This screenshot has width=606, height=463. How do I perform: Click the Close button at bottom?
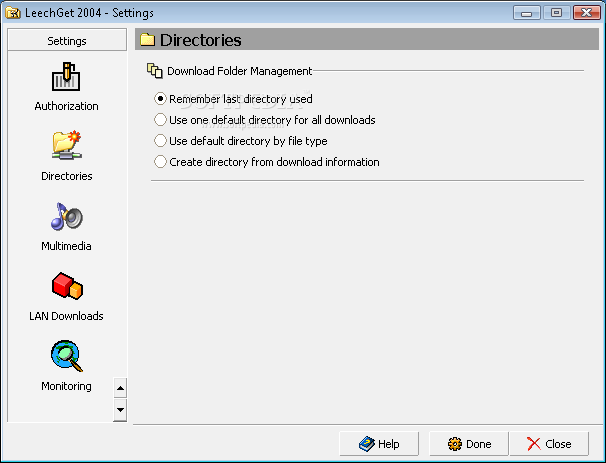tap(549, 444)
